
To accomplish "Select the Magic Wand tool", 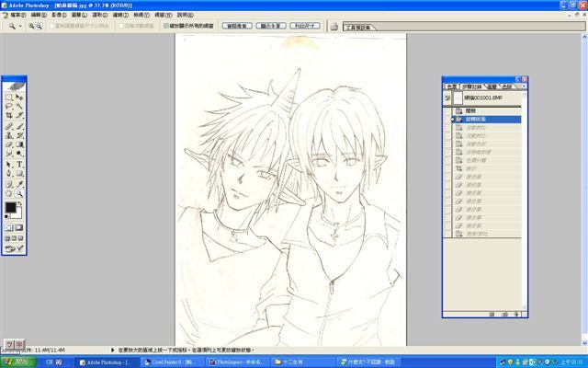I will point(19,107).
